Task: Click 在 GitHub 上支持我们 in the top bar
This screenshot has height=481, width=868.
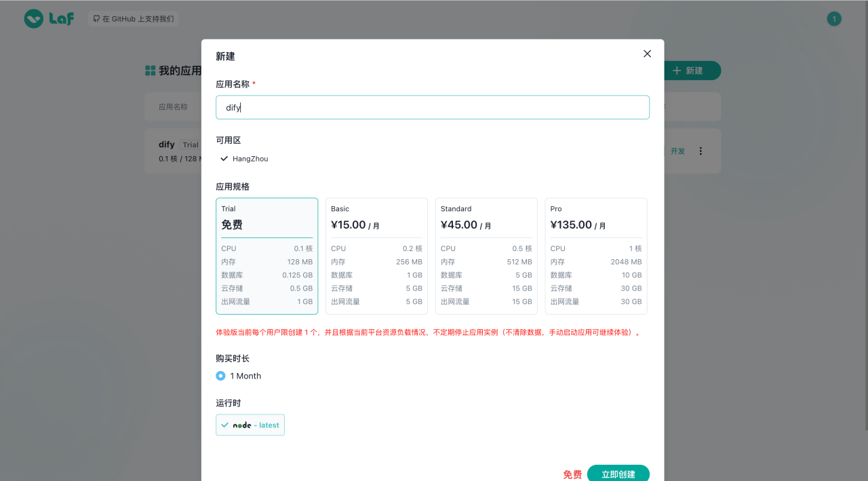Action: [x=133, y=18]
